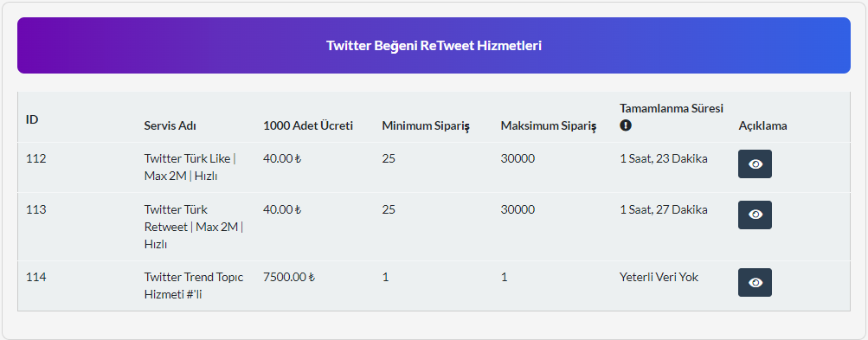
Task: Click the 1000 Adet Ücreti header
Action: [x=308, y=125]
